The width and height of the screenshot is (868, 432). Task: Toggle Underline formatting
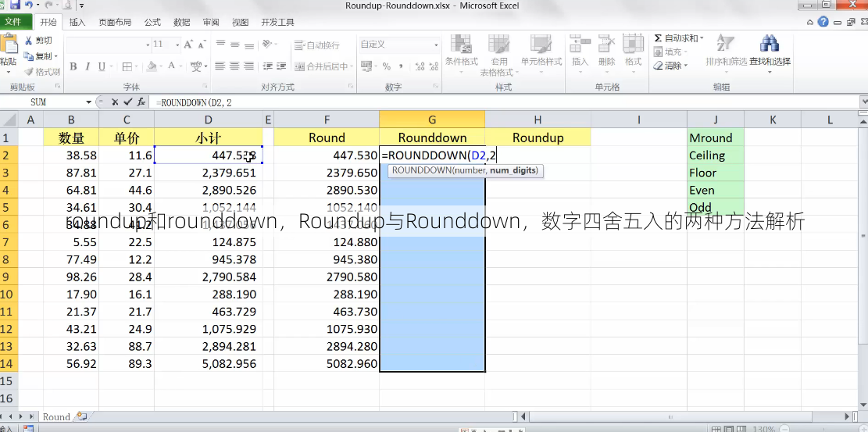(x=102, y=66)
